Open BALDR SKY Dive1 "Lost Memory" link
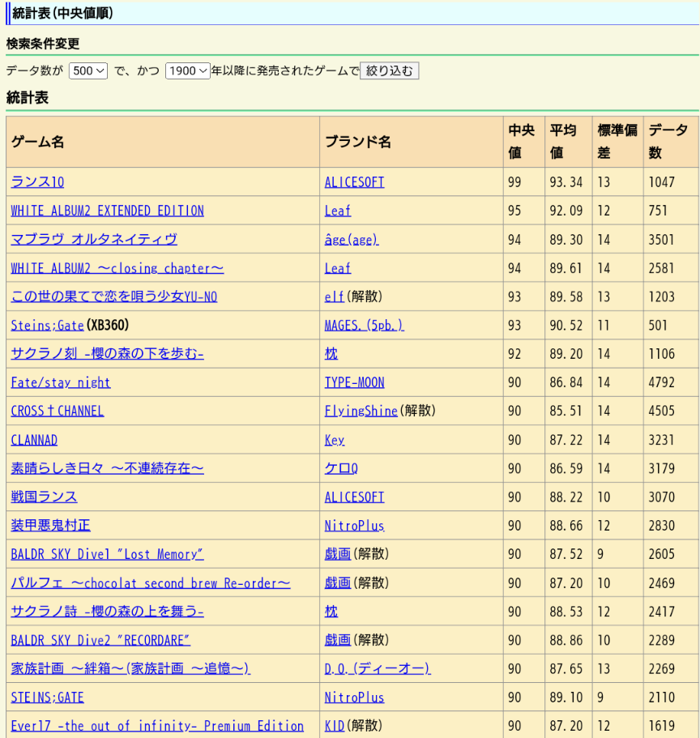700x738 pixels. [x=107, y=554]
